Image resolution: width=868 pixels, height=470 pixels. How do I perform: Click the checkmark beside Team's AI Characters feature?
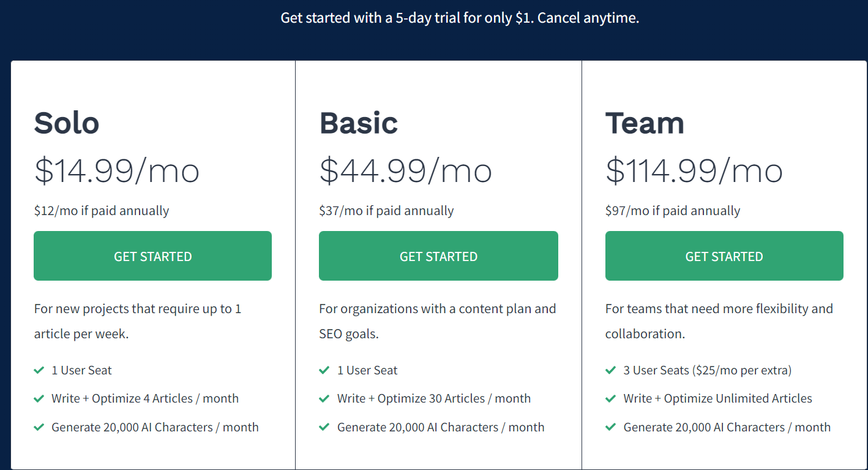610,427
